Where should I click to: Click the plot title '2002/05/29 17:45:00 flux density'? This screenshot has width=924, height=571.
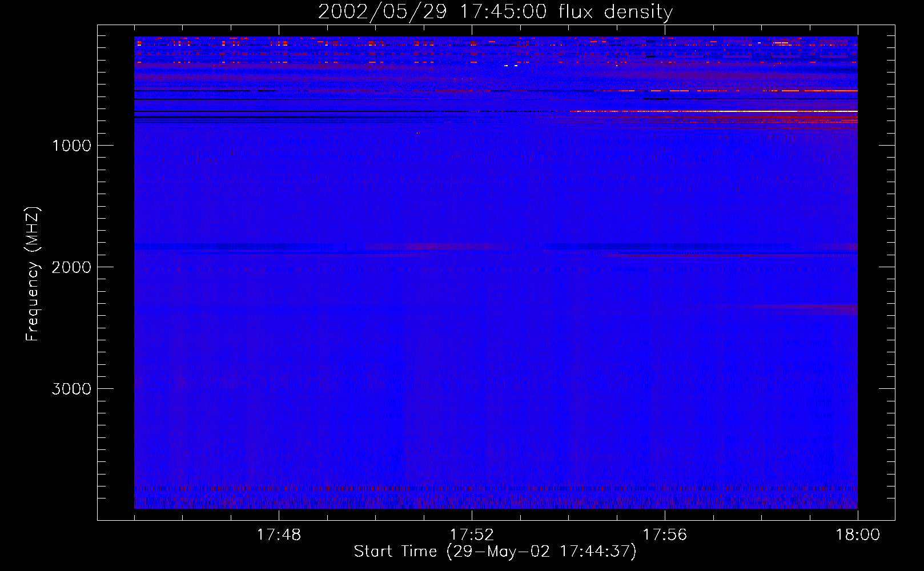[x=495, y=12]
